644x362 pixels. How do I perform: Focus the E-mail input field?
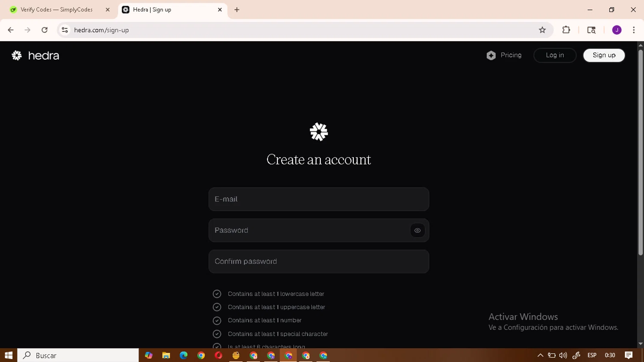(x=319, y=199)
